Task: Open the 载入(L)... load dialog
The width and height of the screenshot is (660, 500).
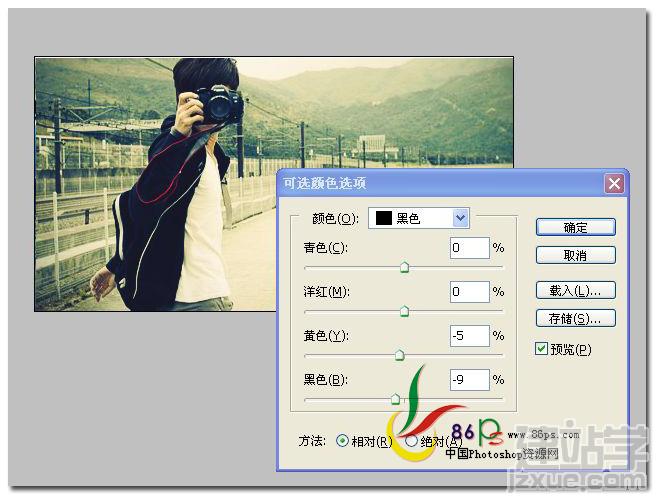Action: tap(575, 290)
